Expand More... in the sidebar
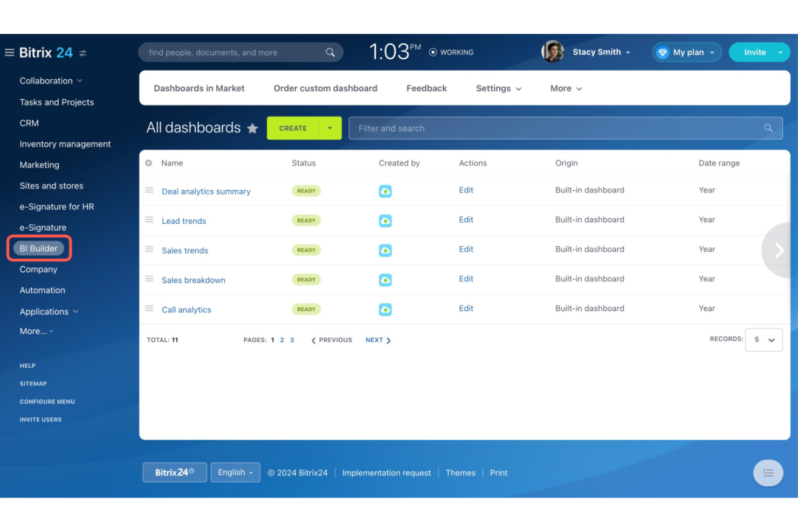 tap(36, 331)
